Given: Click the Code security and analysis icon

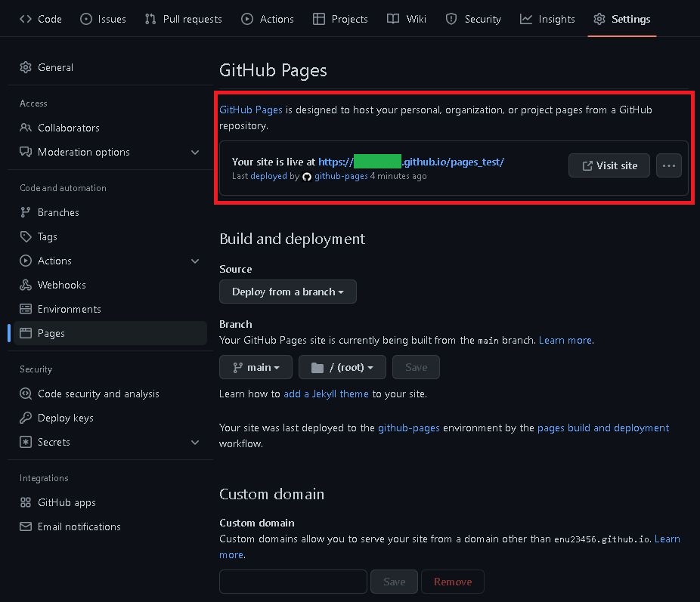Looking at the screenshot, I should pyautogui.click(x=26, y=394).
